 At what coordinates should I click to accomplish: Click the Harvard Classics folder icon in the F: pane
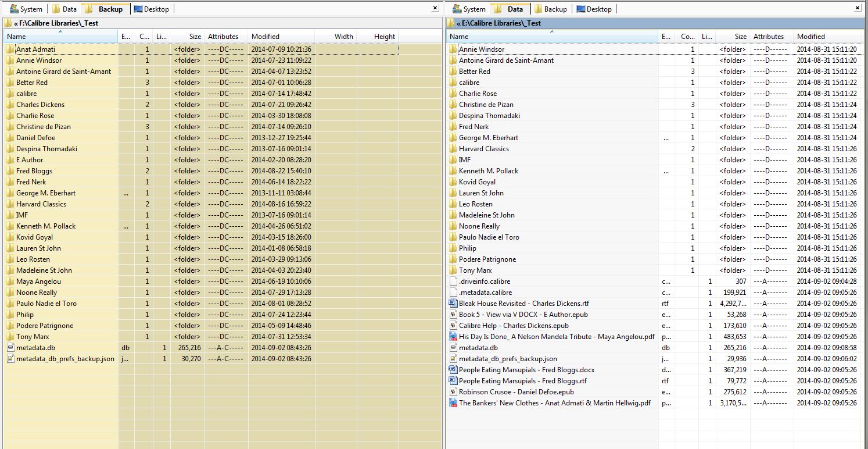click(x=10, y=204)
